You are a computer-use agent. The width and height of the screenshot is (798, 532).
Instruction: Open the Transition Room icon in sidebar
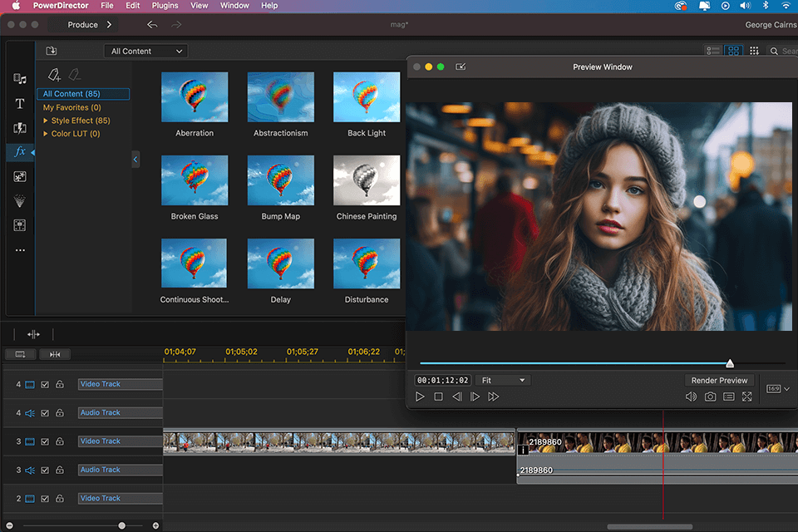[x=20, y=128]
